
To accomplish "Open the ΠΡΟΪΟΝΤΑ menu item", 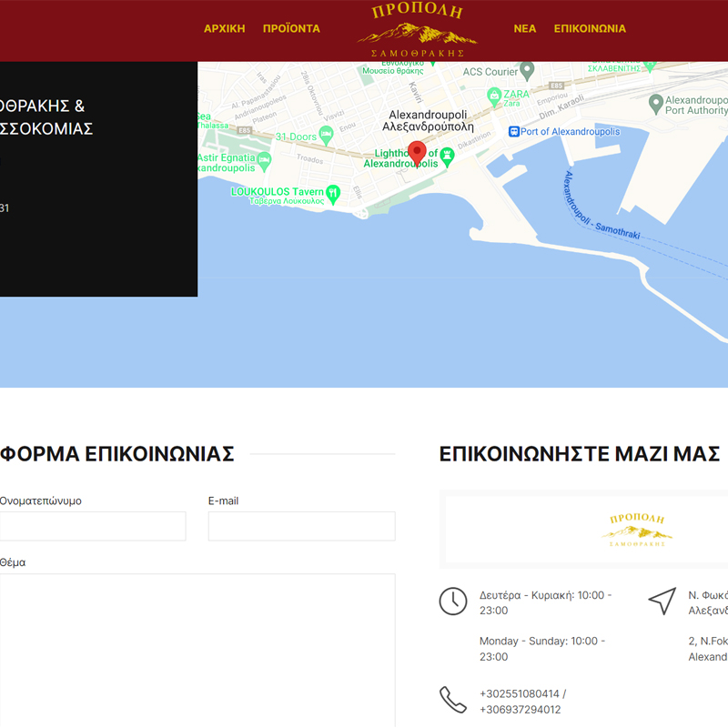I will point(291,28).
